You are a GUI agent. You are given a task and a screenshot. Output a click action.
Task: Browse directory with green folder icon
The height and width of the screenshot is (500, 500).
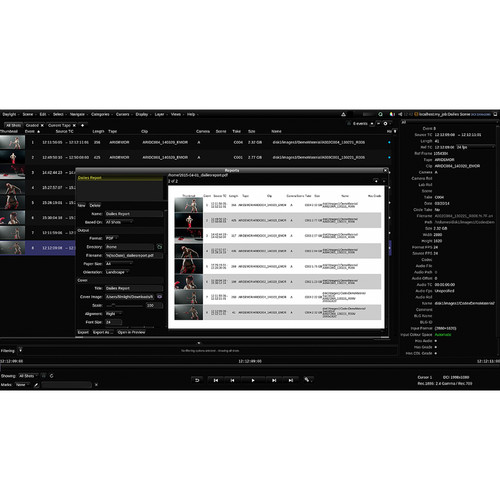click(x=159, y=247)
